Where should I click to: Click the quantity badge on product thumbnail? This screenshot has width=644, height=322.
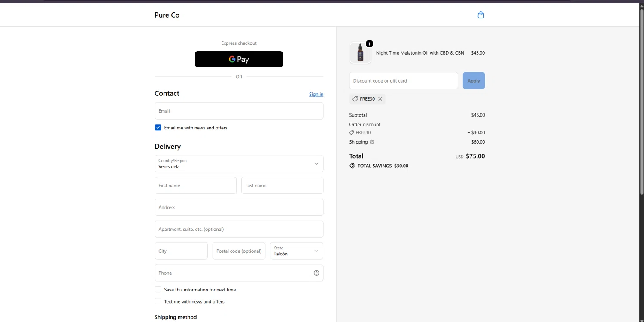tap(369, 44)
